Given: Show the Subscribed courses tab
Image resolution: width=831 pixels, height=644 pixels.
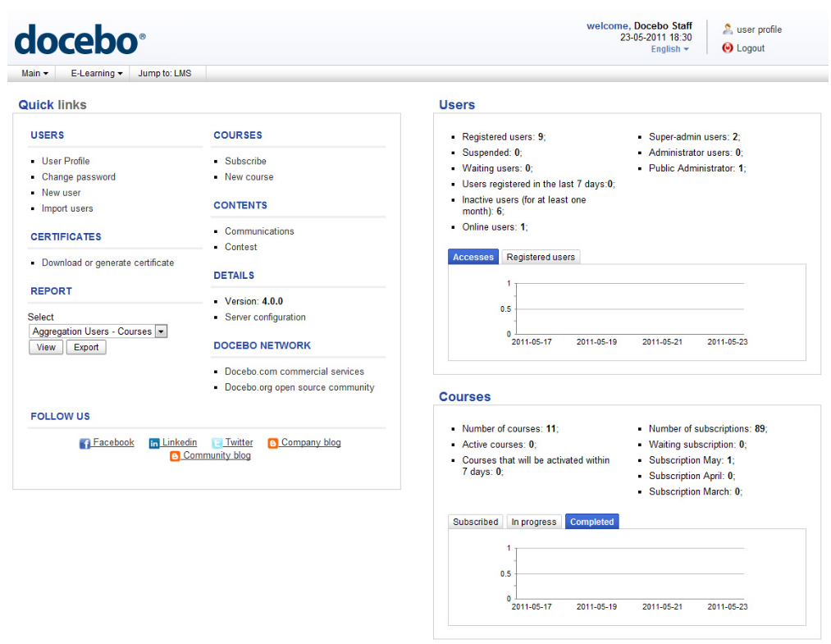Looking at the screenshot, I should [x=476, y=522].
